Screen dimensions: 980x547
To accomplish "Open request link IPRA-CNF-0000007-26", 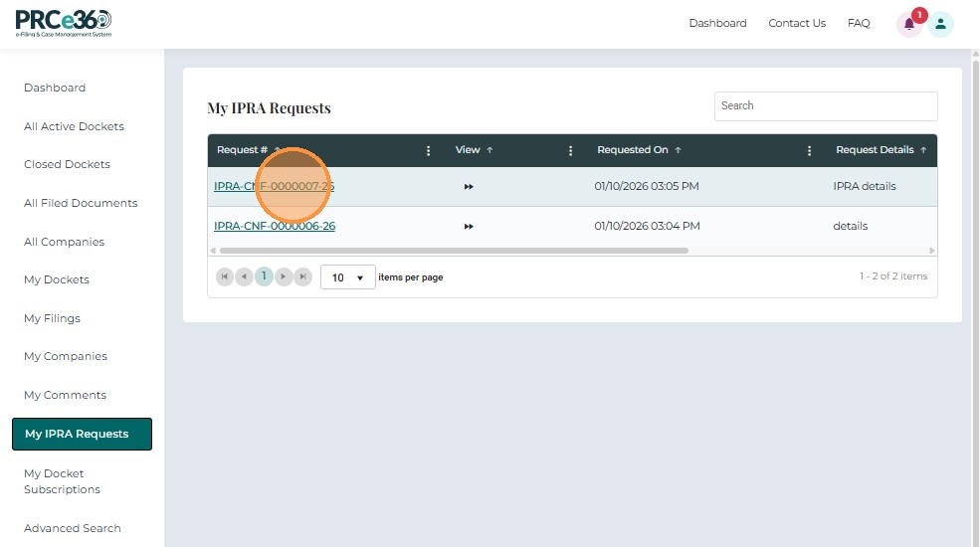I will coord(274,186).
